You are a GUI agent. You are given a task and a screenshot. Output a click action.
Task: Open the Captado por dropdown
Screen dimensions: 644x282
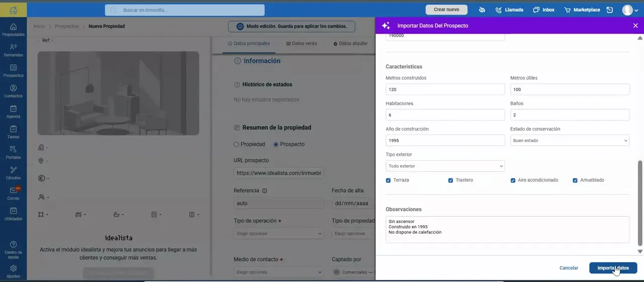click(x=354, y=272)
